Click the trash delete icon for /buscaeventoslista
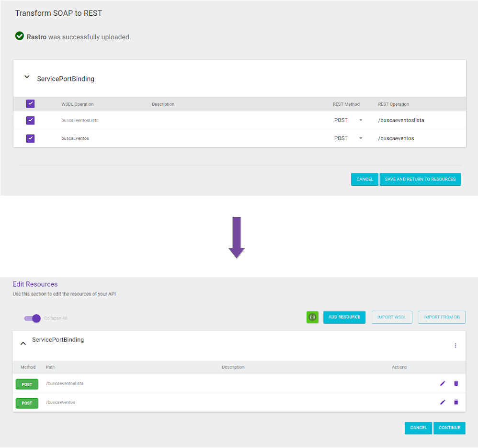 tap(455, 383)
